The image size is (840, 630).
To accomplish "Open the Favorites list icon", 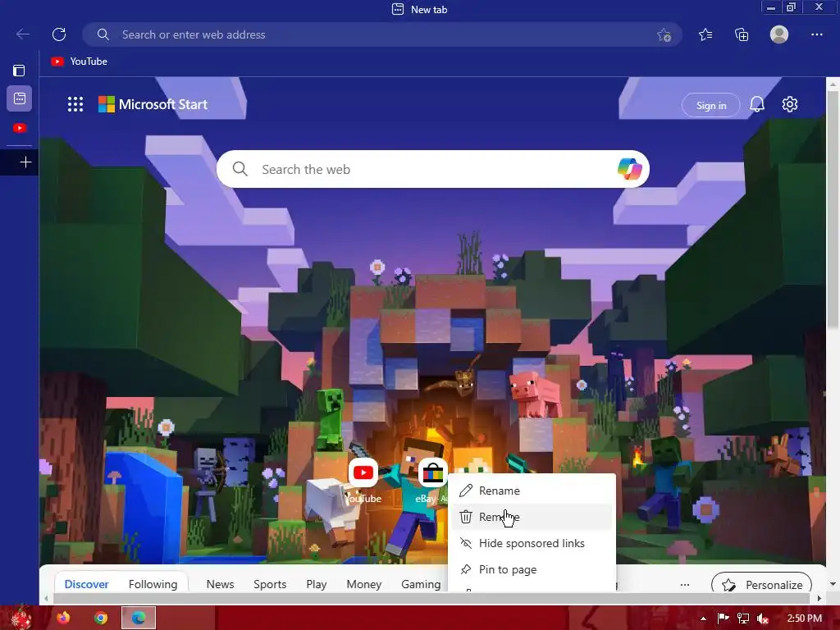I will click(x=705, y=34).
